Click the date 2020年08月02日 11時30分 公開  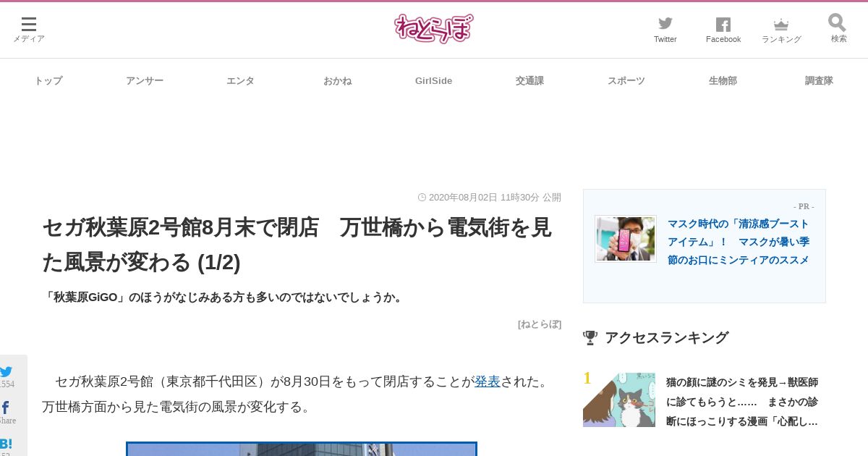click(495, 198)
